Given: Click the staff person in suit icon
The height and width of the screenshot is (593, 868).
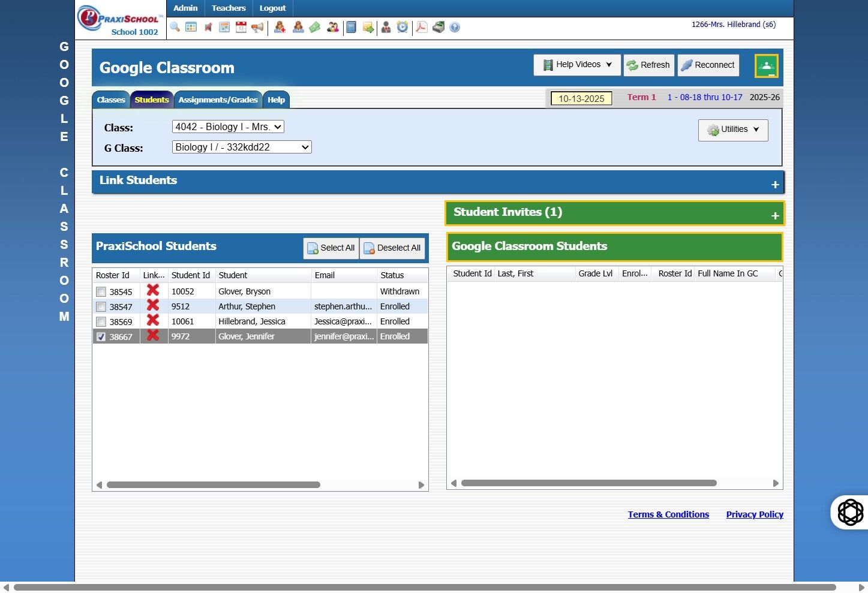Looking at the screenshot, I should (386, 27).
